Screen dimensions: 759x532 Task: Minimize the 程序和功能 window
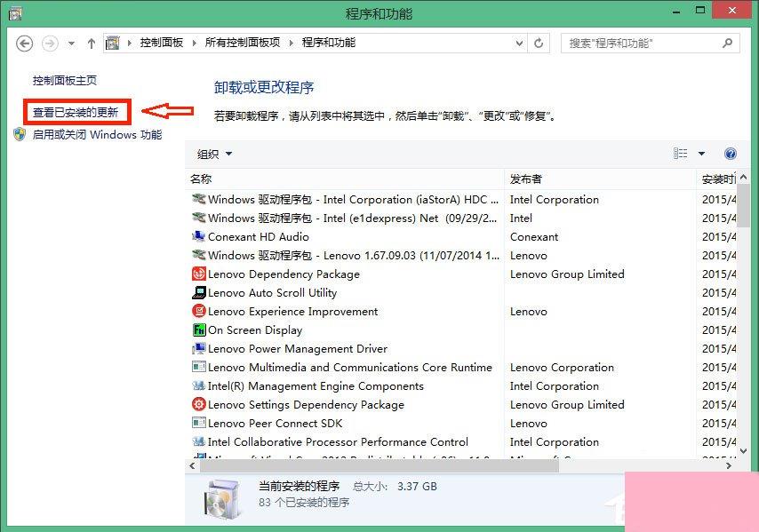(x=676, y=12)
